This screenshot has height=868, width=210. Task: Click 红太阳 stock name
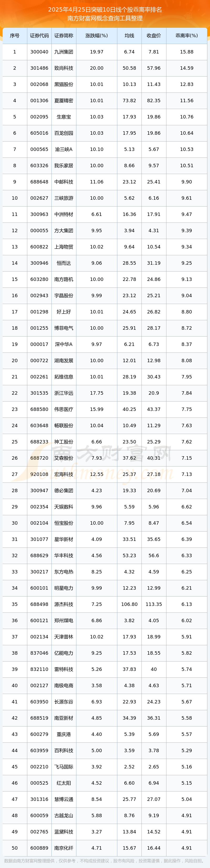coord(64,783)
